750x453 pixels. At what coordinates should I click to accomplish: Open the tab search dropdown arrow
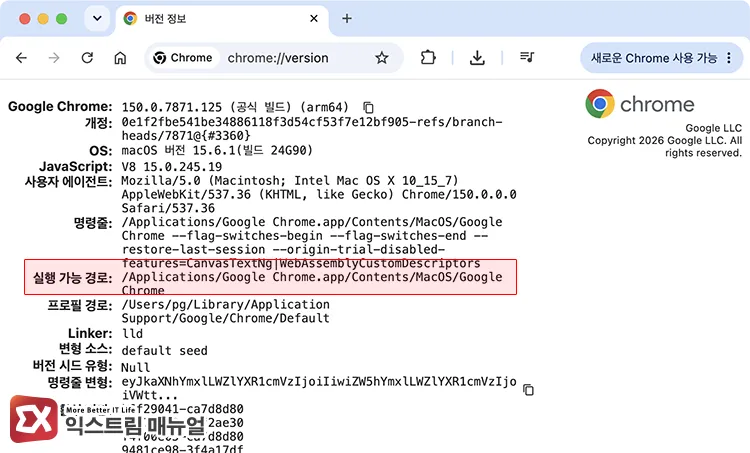(97, 19)
